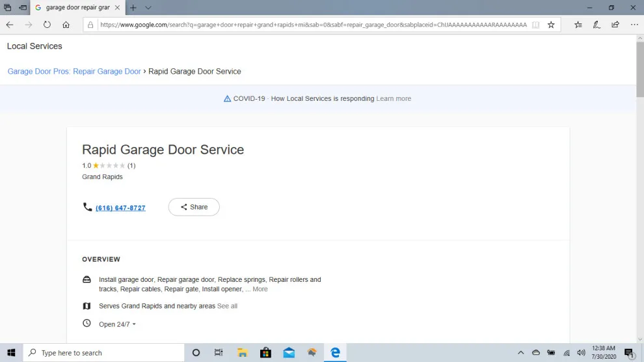
Task: Click the URL address field
Action: (x=314, y=25)
